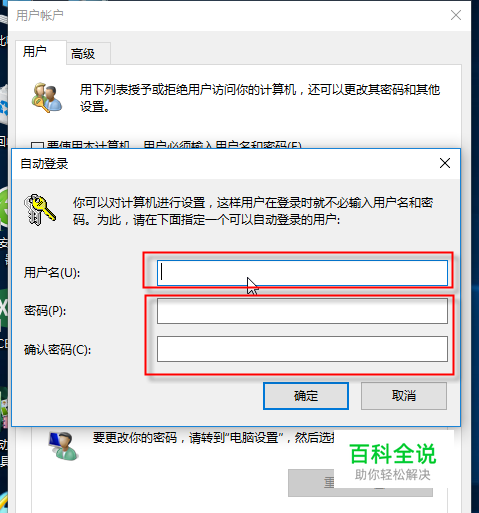Click the keys icon in 自动登录 dialog
This screenshot has height=513, width=479.
[x=39, y=210]
